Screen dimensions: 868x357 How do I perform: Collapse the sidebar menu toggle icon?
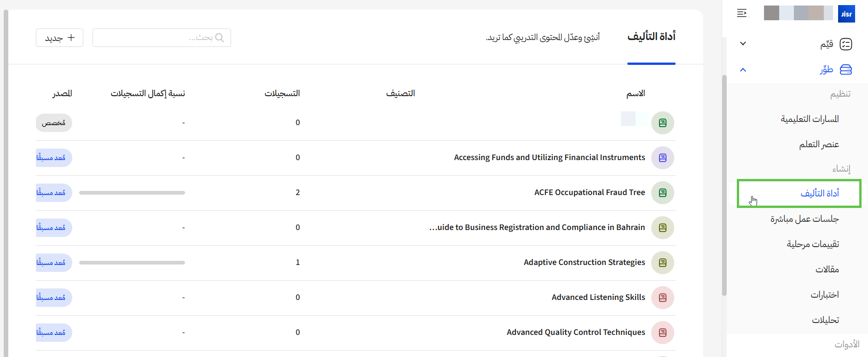click(742, 13)
